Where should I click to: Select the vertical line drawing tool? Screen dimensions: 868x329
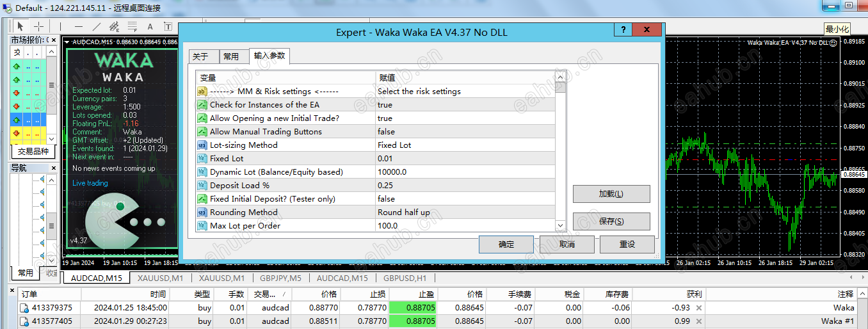pyautogui.click(x=61, y=26)
